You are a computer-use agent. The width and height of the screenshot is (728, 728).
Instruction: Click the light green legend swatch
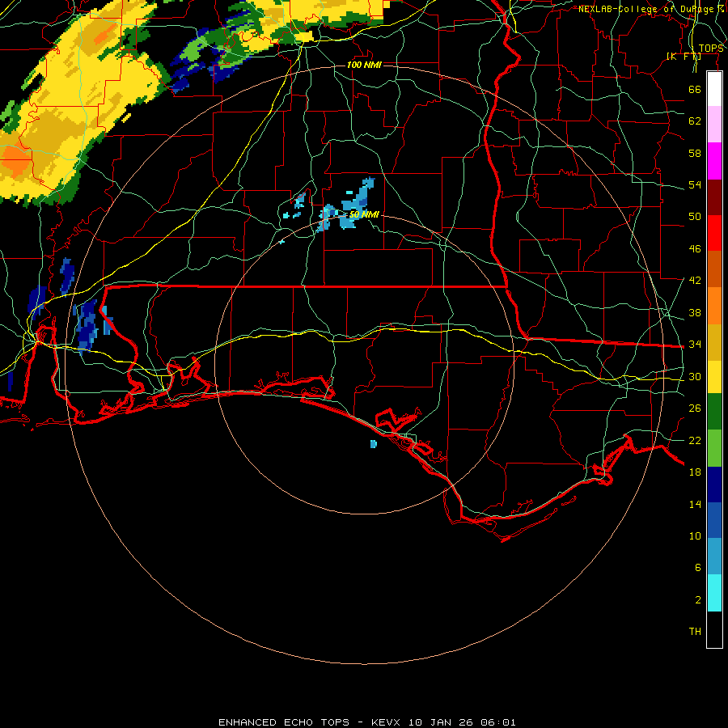[714, 448]
